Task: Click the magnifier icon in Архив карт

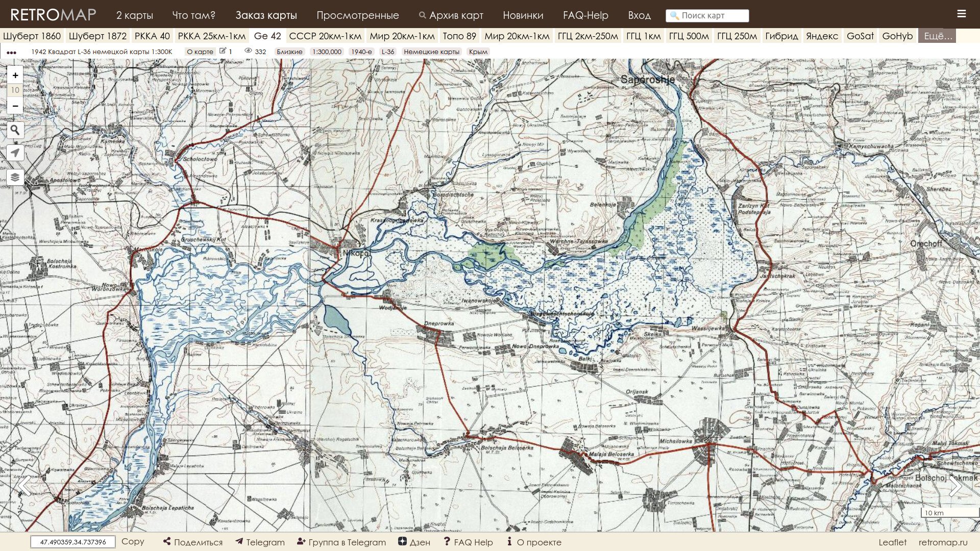Action: coord(422,15)
